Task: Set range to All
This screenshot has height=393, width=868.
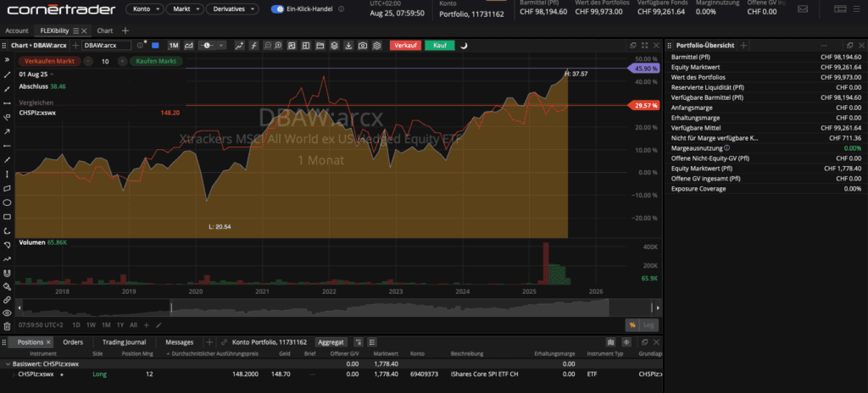Action: (x=133, y=325)
